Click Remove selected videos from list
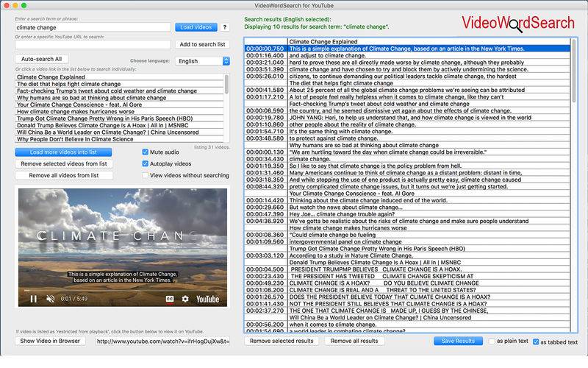This screenshot has width=588, height=368. [x=64, y=163]
